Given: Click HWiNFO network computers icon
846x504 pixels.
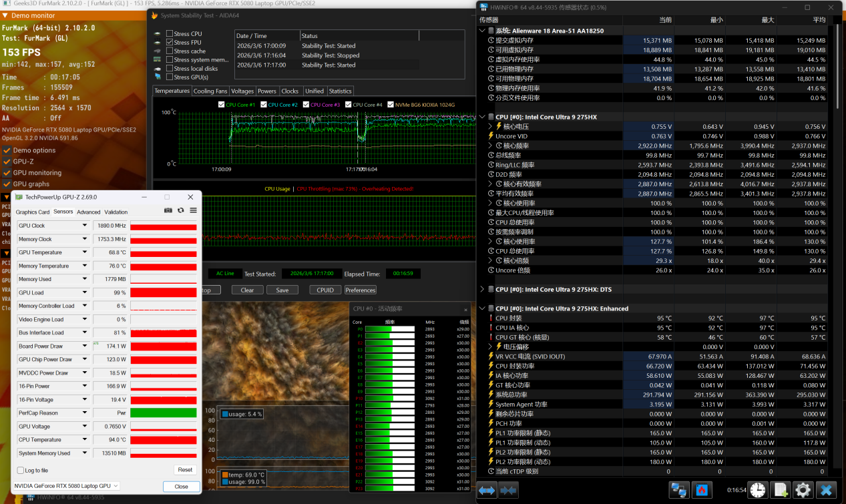Looking at the screenshot, I should 679,491.
